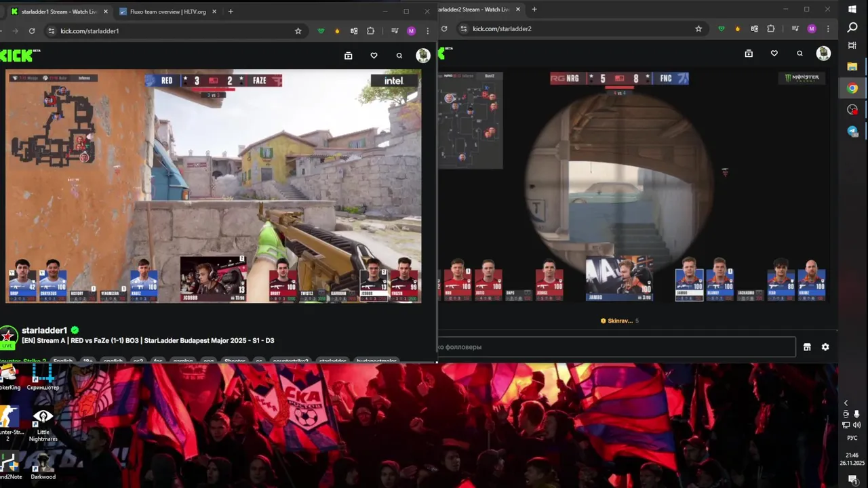Open the browse icon in starladder1 Kick header
The height and width of the screenshot is (488, 868).
pyautogui.click(x=349, y=56)
